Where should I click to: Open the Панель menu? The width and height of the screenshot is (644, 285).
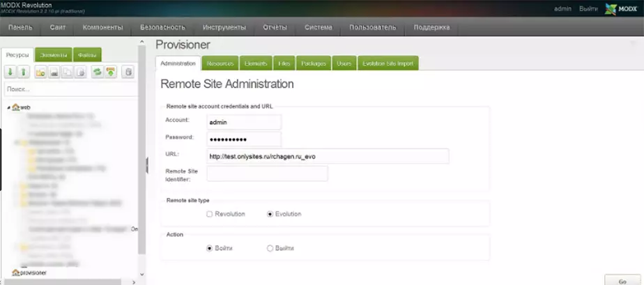tap(20, 27)
